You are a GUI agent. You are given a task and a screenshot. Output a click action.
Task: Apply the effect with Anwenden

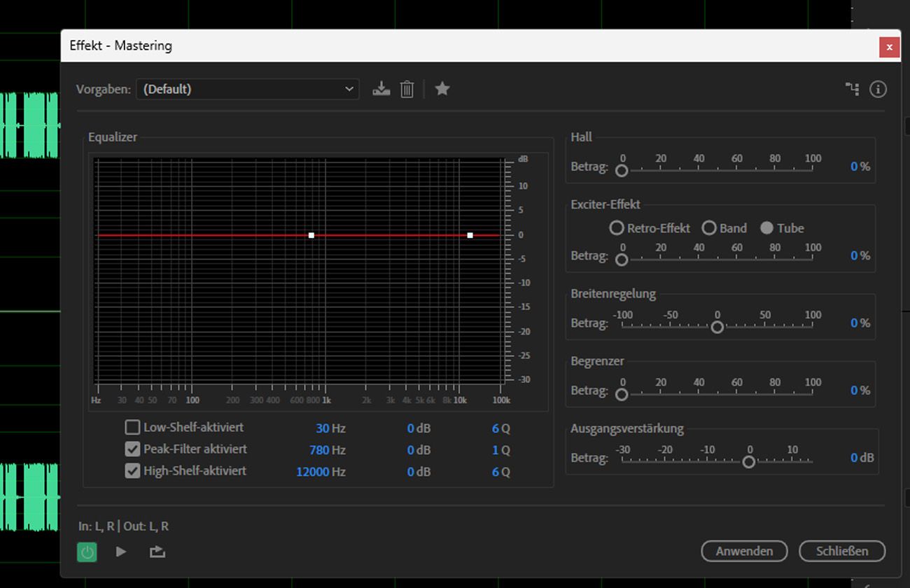coord(744,551)
